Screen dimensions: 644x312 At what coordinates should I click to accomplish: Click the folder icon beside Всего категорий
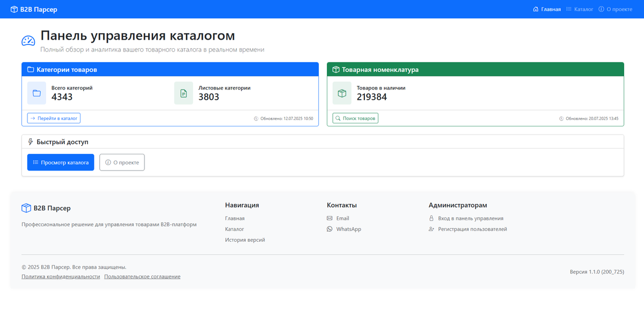(x=36, y=93)
